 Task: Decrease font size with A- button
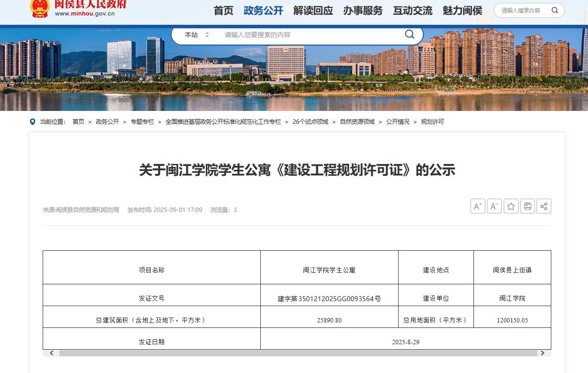pos(494,206)
